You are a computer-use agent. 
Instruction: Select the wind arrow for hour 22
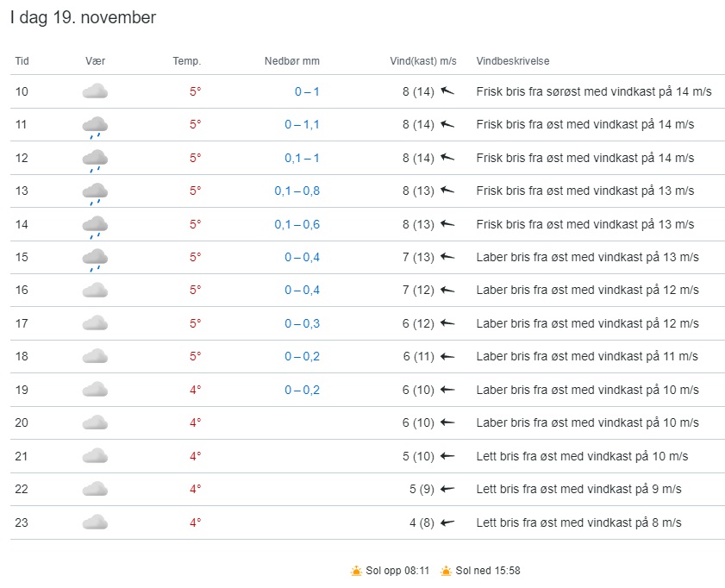click(x=447, y=489)
